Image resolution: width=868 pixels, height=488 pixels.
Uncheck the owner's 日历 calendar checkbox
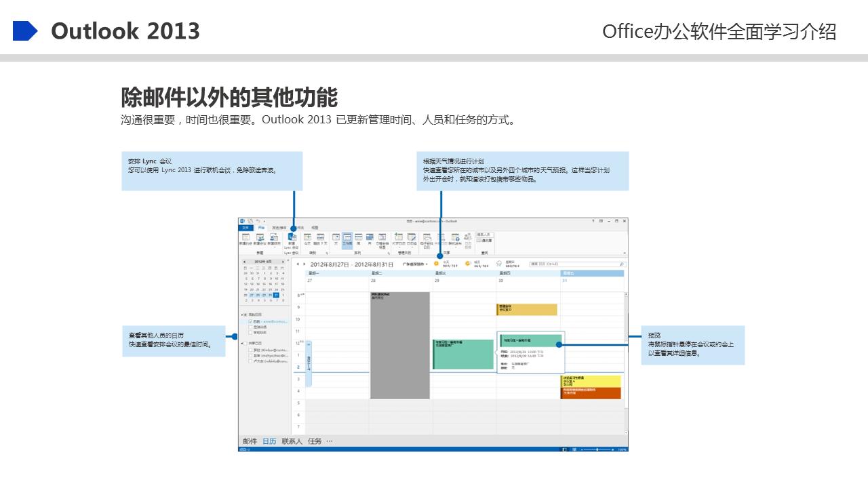click(x=250, y=321)
